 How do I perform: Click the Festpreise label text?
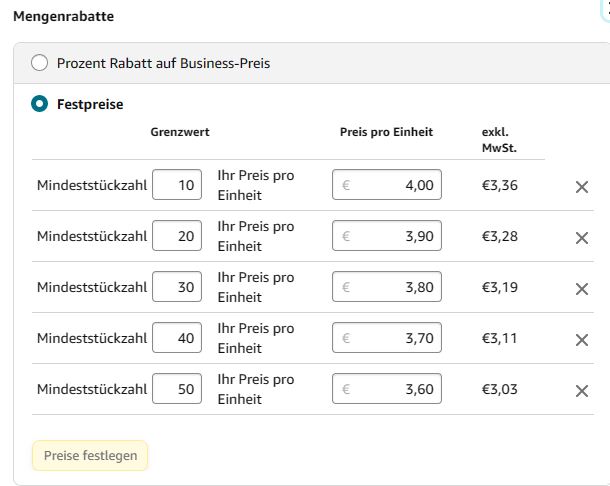[90, 104]
